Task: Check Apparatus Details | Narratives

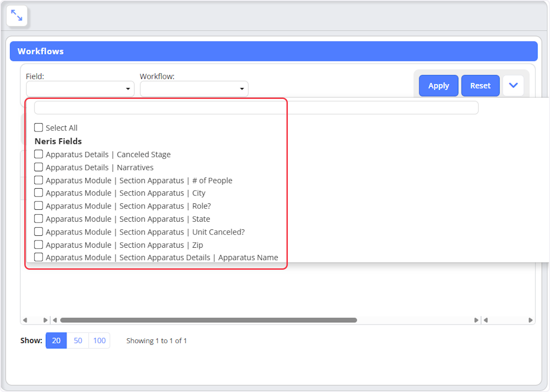Action: click(x=38, y=167)
